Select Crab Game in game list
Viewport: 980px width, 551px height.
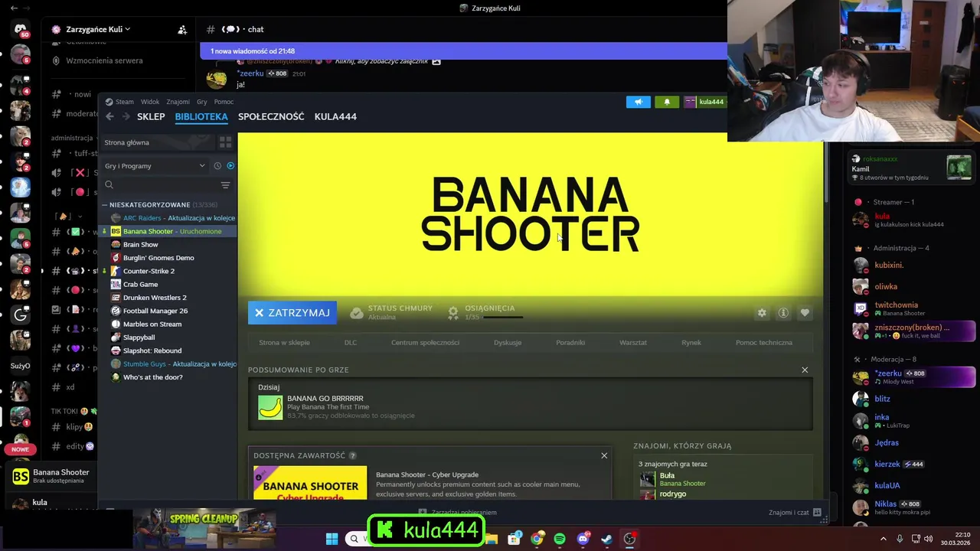(168, 285)
